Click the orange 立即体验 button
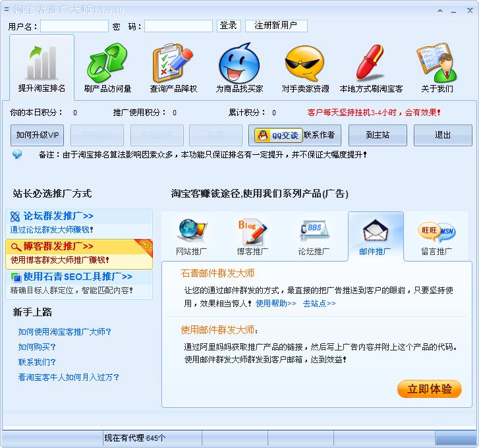479x448 pixels. click(x=429, y=389)
